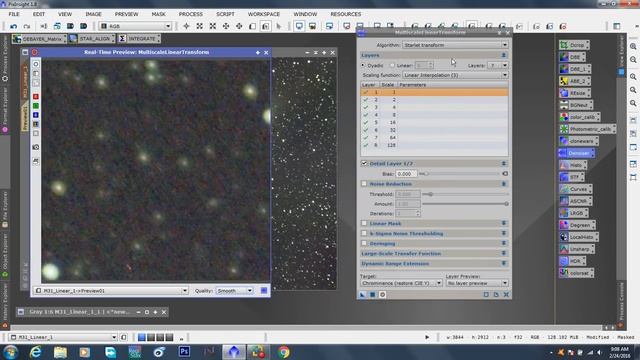640x360 pixels.
Task: Expand the Dynamic Range Extension section
Action: pyautogui.click(x=504, y=264)
